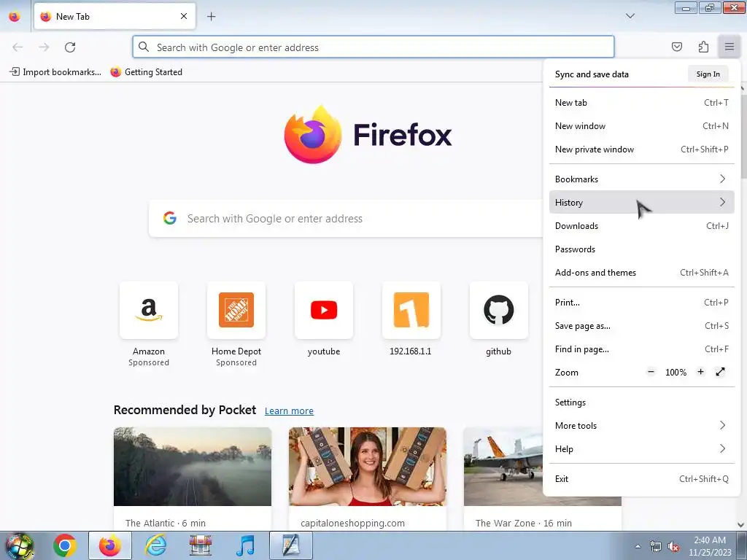747x560 pixels.
Task: Reload the current page
Action: (x=70, y=47)
